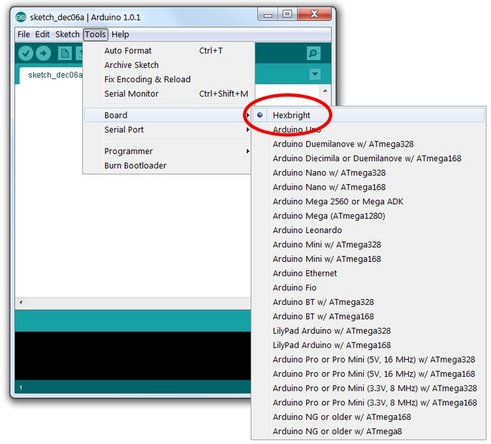Screen dimensions: 491x444
Task: Click editor vertical scrollbar up arrow
Action: (x=325, y=91)
